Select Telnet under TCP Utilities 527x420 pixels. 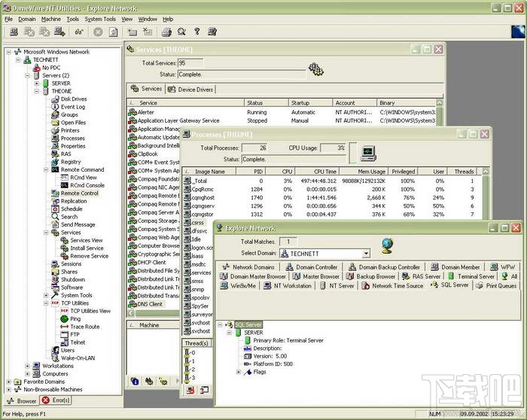click(x=78, y=342)
